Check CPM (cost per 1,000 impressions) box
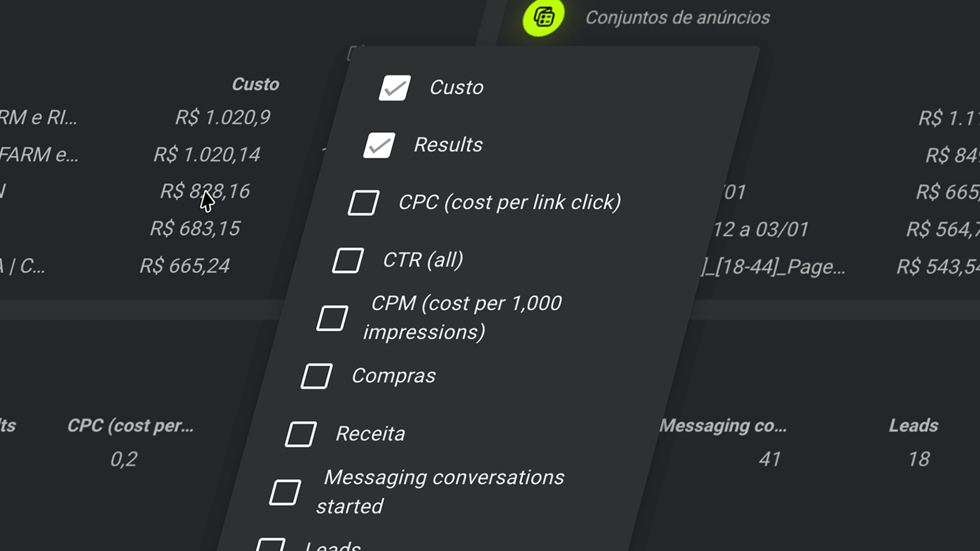This screenshot has height=551, width=980. [332, 318]
